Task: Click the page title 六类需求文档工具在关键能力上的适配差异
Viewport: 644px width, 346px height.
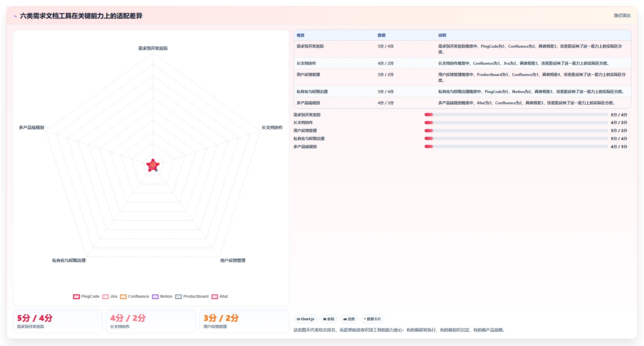Action: [x=81, y=16]
